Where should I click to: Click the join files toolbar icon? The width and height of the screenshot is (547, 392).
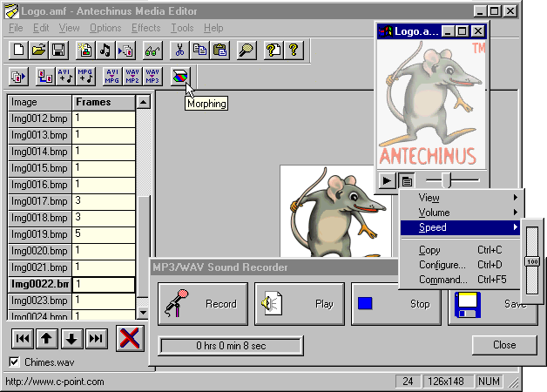point(45,76)
